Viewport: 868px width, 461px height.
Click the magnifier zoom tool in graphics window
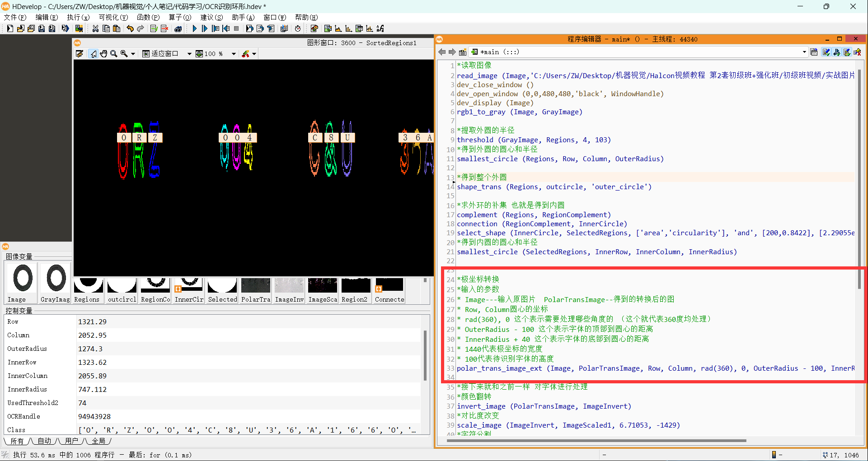click(x=114, y=54)
